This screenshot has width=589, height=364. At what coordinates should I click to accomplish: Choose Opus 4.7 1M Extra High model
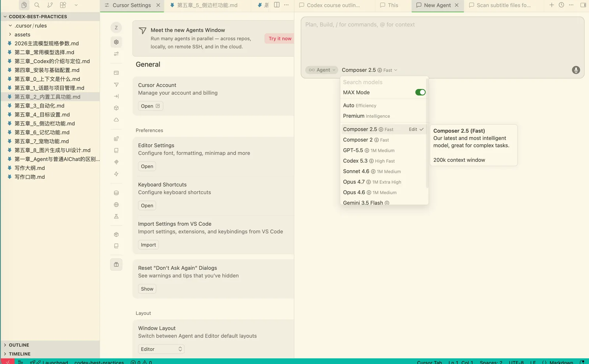(x=383, y=182)
